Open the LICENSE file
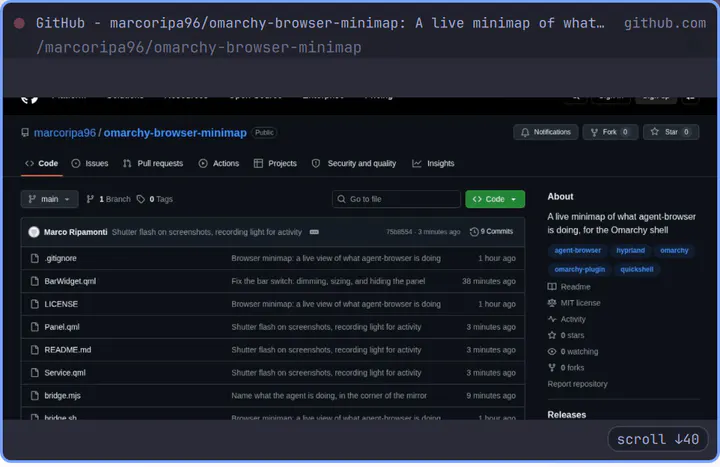 [x=61, y=304]
